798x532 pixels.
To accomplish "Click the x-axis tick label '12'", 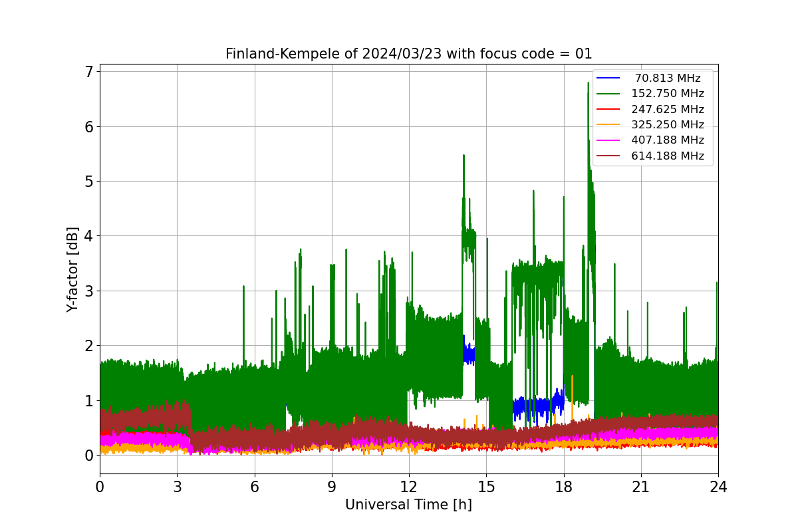I will point(409,487).
